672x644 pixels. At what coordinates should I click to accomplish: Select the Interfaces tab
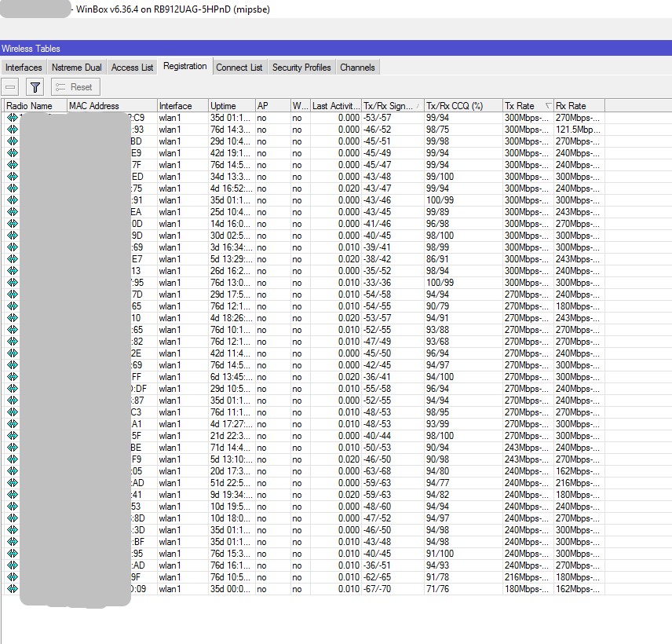coord(24,67)
